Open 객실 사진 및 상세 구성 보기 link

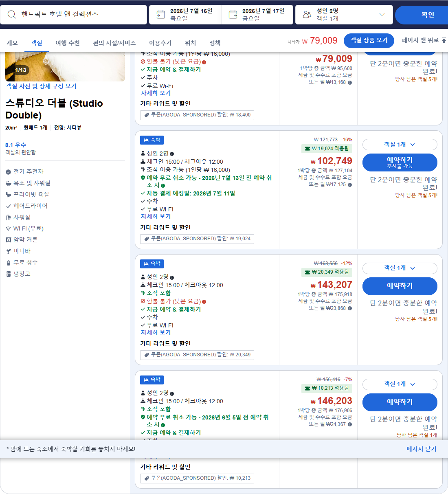coord(41,86)
